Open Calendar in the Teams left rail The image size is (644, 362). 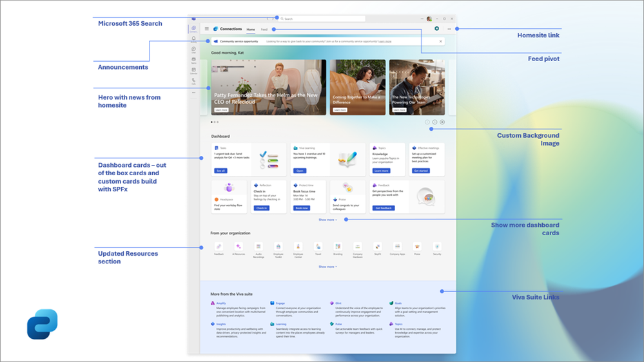click(193, 71)
